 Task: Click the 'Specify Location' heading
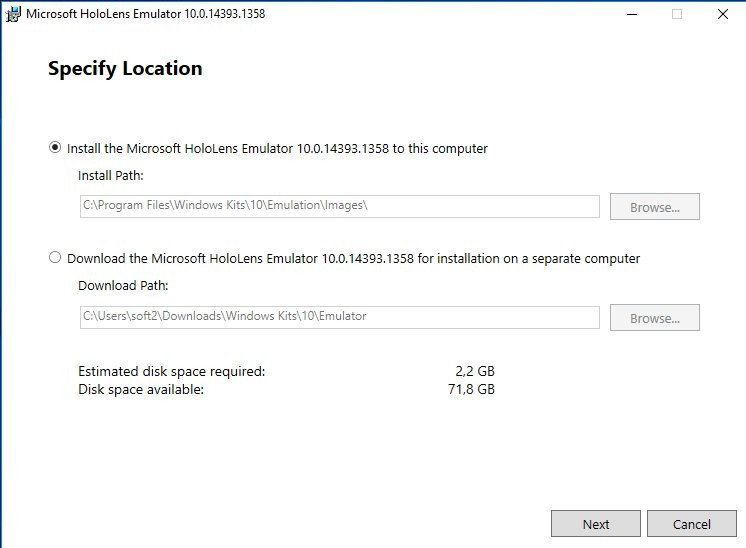pyautogui.click(x=125, y=68)
